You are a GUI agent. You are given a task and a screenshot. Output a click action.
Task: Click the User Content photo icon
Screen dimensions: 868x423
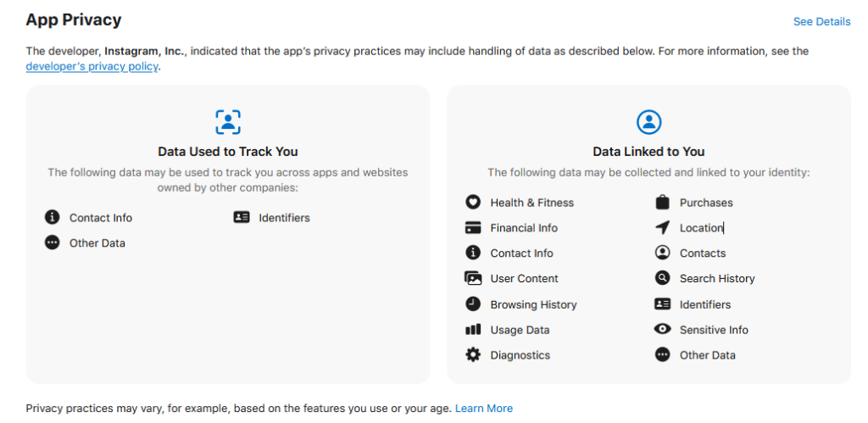[x=473, y=278]
